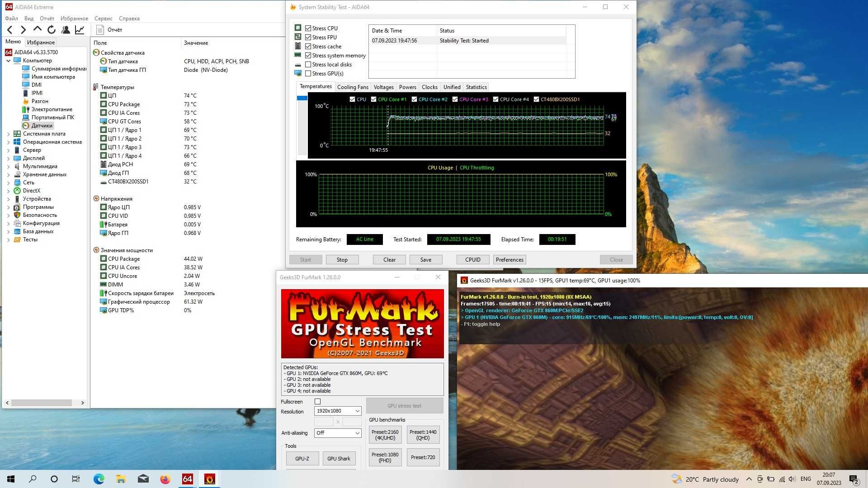Click the Save button in stability test
The image size is (868, 488).
[x=426, y=260]
